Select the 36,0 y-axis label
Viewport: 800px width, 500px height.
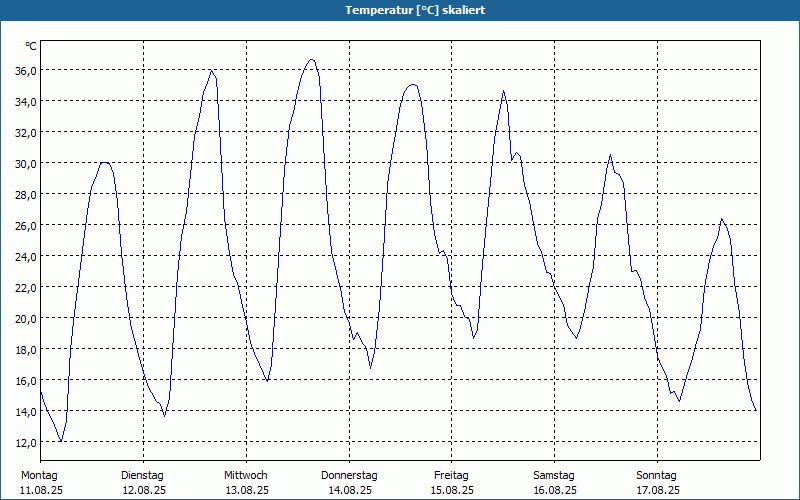coord(26,71)
